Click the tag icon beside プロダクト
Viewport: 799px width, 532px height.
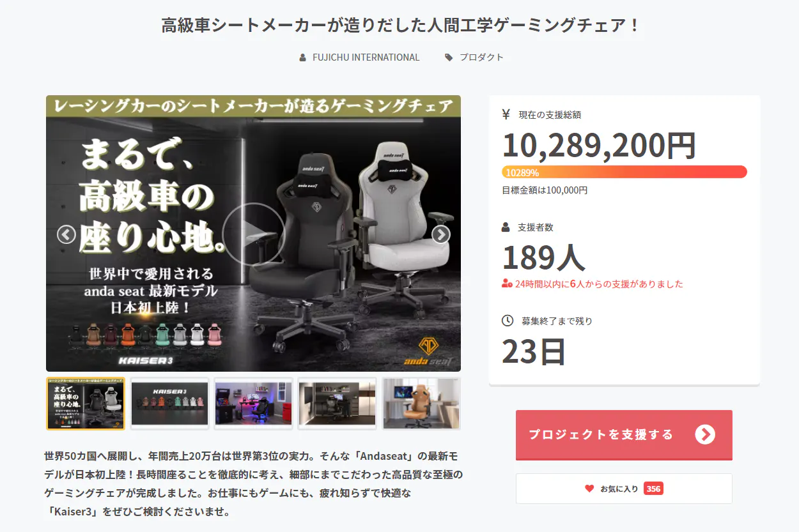pos(449,57)
